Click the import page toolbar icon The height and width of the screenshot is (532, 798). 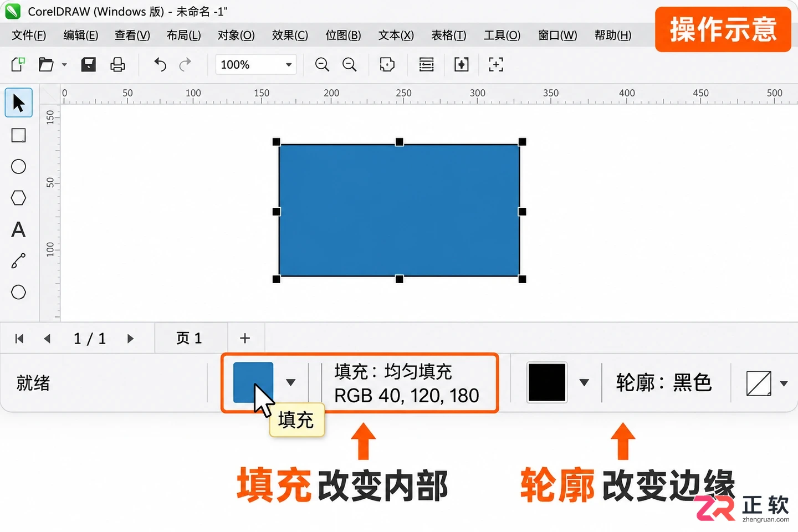462,65
